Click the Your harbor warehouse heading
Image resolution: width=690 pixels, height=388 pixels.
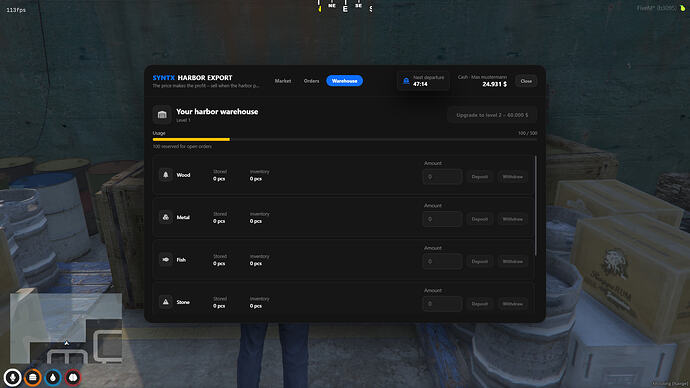(x=217, y=112)
